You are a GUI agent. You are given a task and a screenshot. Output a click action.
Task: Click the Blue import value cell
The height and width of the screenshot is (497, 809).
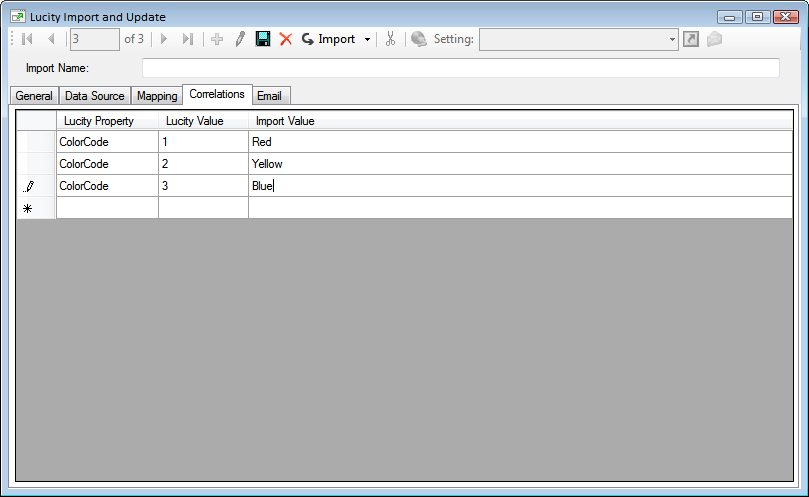[521, 186]
